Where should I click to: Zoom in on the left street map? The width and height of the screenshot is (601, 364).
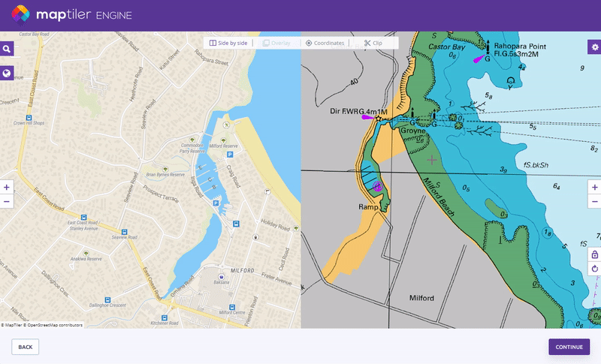click(x=7, y=187)
